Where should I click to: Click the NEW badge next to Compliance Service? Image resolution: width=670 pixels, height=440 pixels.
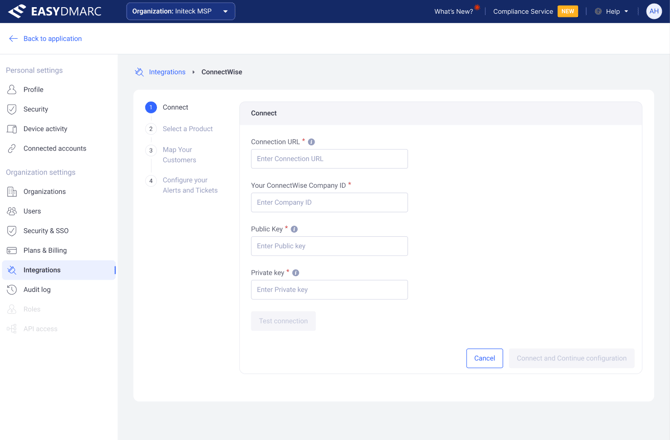(x=567, y=12)
